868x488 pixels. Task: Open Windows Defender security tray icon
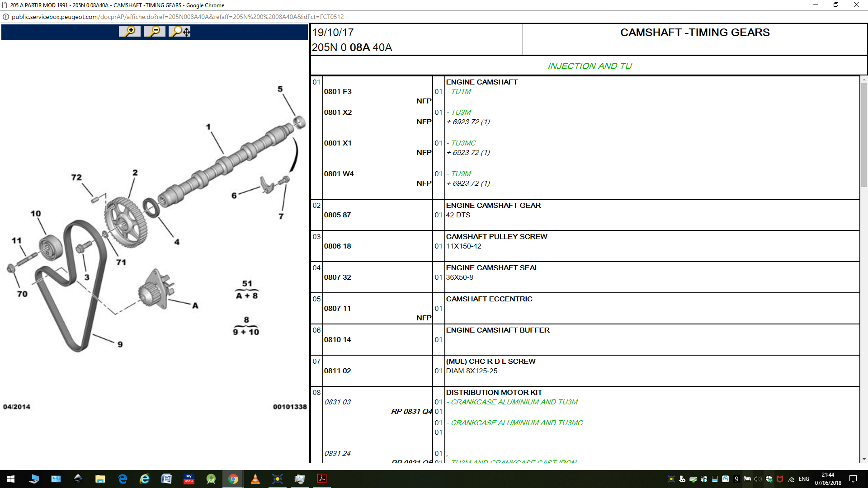769,479
